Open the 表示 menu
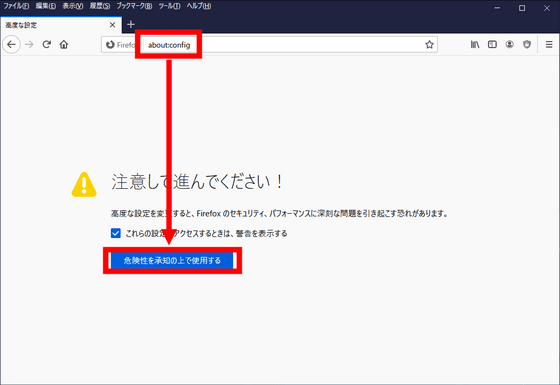 click(x=73, y=6)
